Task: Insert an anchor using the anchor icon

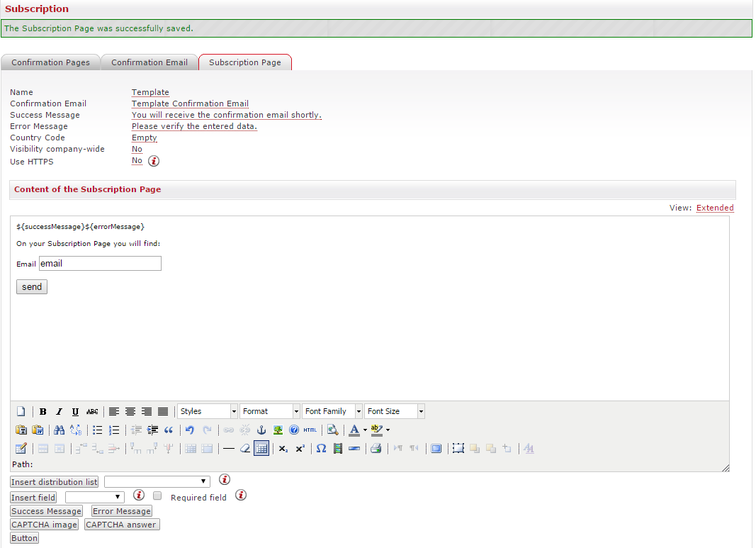Action: (261, 430)
